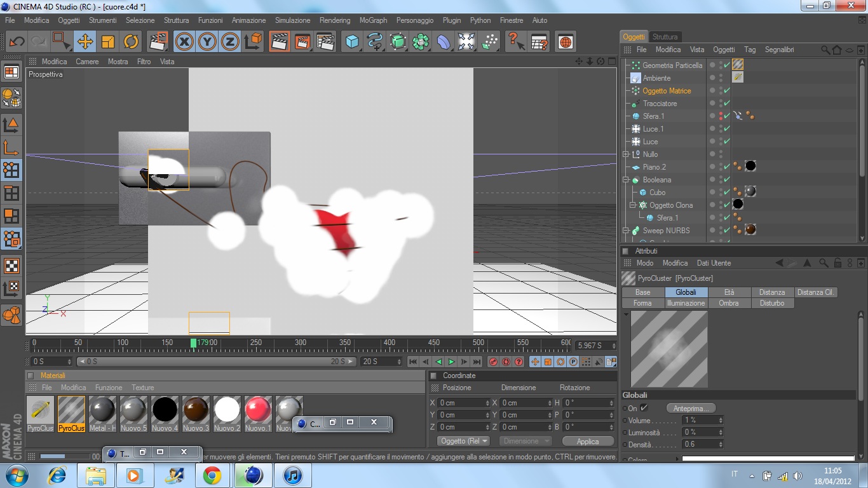868x488 pixels.
Task: Select the black Nuovo.4 material
Action: coord(165,414)
